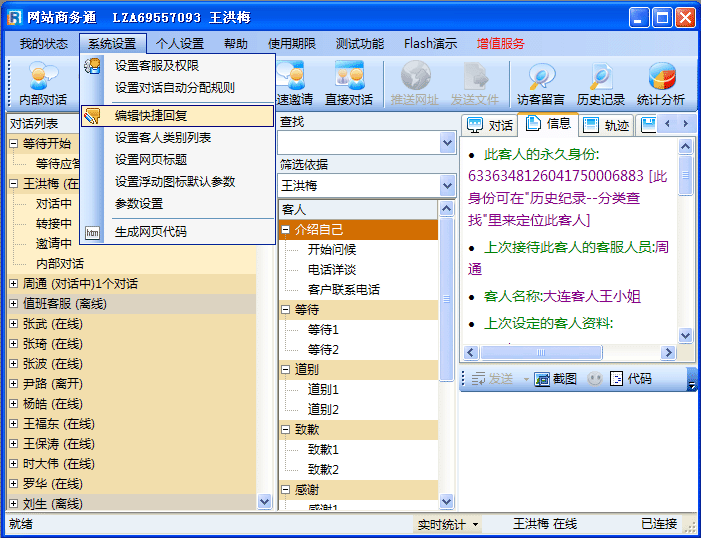The width and height of the screenshot is (701, 538).
Task: Collapse the 等待 quick reply group
Action: pyautogui.click(x=285, y=310)
